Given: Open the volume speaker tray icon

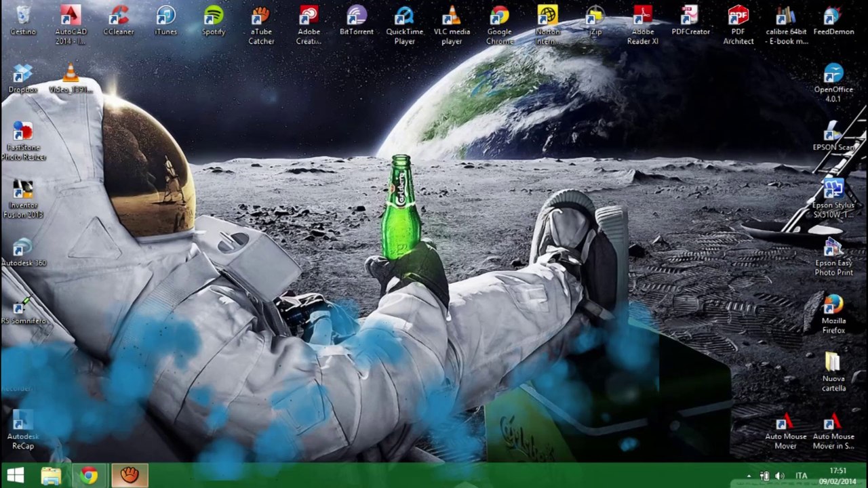Looking at the screenshot, I should click(x=779, y=476).
